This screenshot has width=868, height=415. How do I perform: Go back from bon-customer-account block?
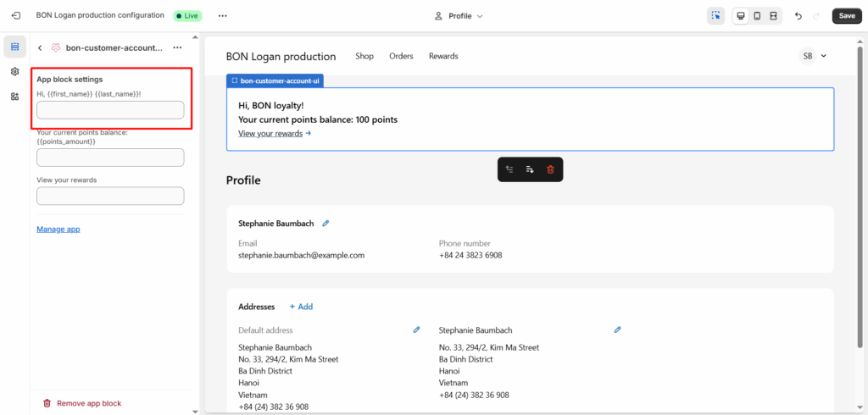coord(40,48)
